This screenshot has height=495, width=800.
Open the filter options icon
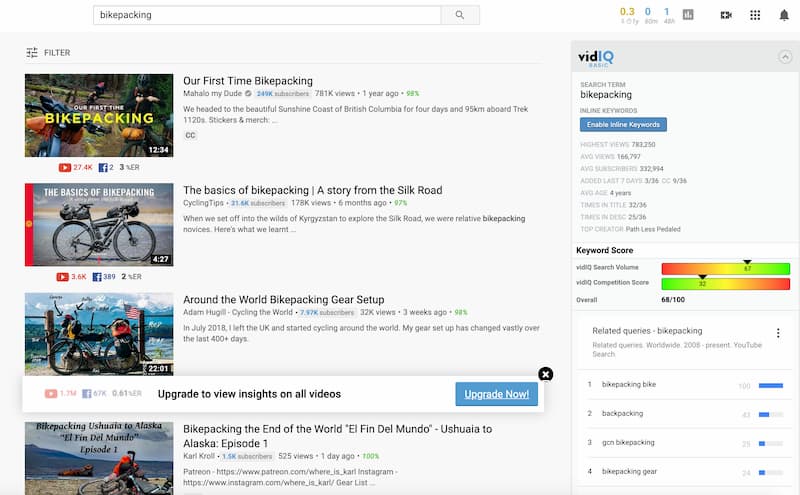(x=32, y=53)
